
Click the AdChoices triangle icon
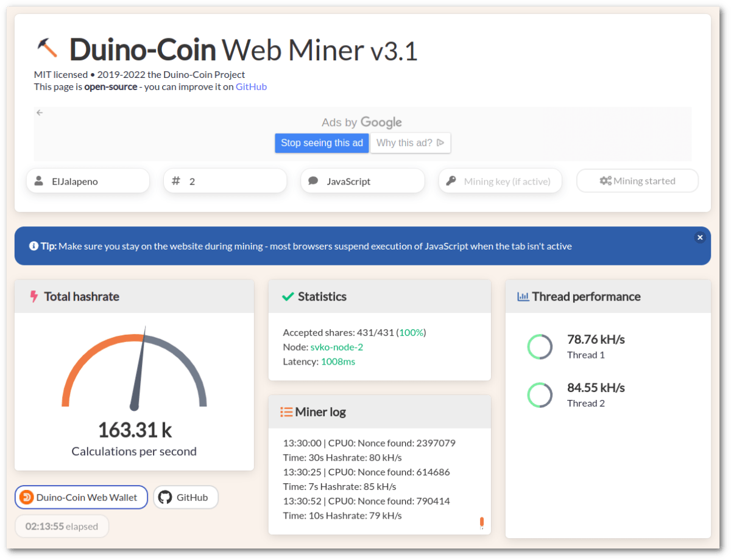(x=440, y=143)
